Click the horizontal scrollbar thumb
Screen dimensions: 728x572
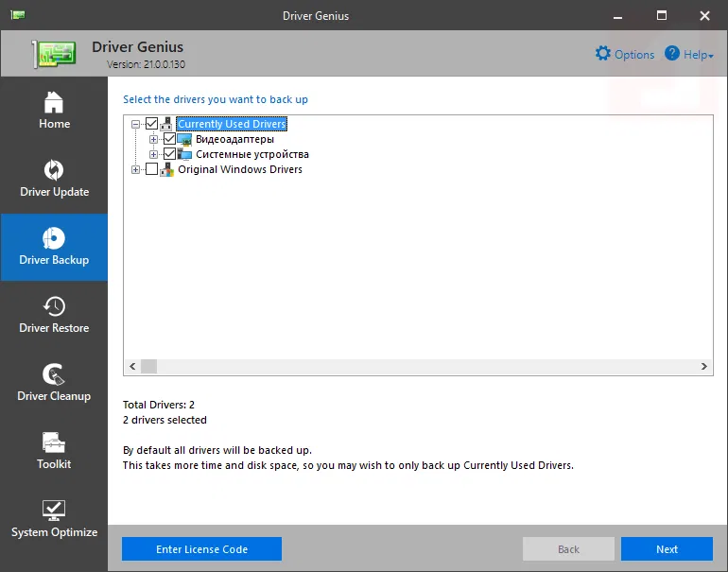click(x=148, y=366)
